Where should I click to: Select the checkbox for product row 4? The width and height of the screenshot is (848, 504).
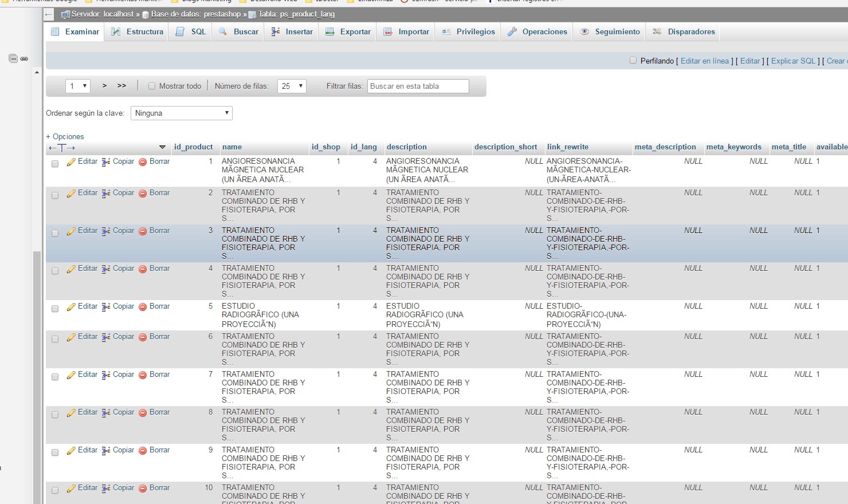click(55, 271)
